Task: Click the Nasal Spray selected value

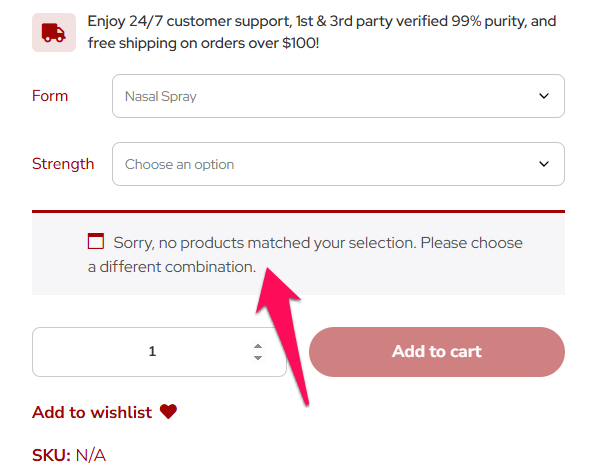Action: click(160, 97)
